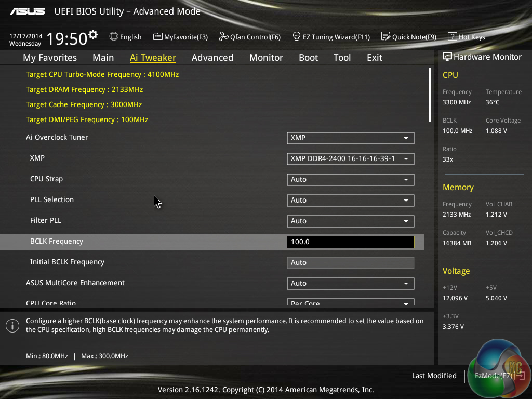
Task: Click the BCLK Frequency input field
Action: tap(351, 242)
